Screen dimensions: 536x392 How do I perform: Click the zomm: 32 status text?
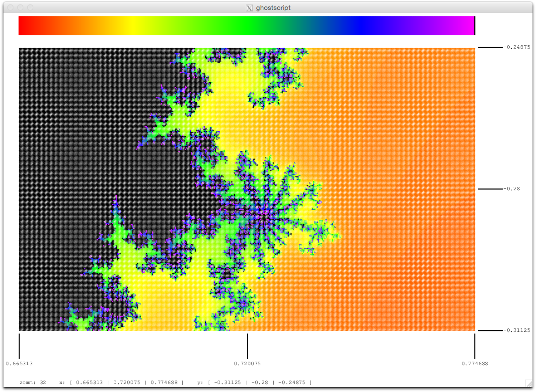tap(33, 383)
